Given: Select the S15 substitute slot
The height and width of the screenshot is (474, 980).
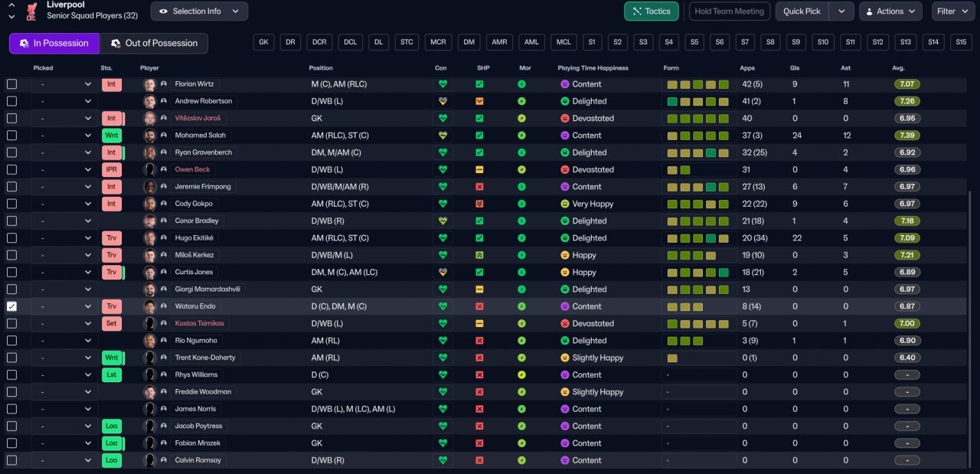Looking at the screenshot, I should click(x=959, y=43).
